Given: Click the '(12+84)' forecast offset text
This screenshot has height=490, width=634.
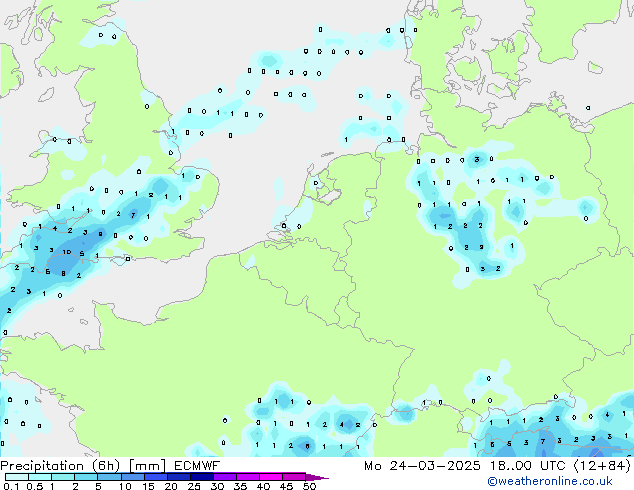Looking at the screenshot, I should pyautogui.click(x=602, y=466).
